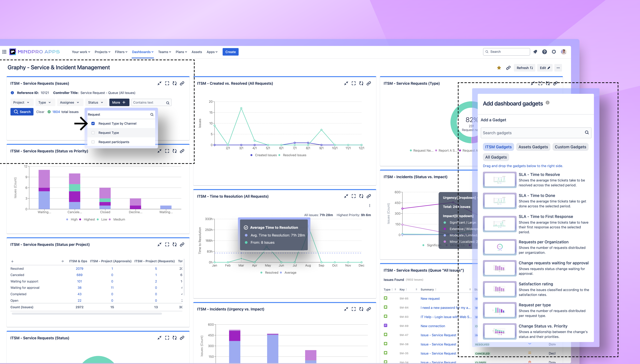This screenshot has width=640, height=364.
Task: Open the SM-85 New request link
Action: [x=430, y=298]
